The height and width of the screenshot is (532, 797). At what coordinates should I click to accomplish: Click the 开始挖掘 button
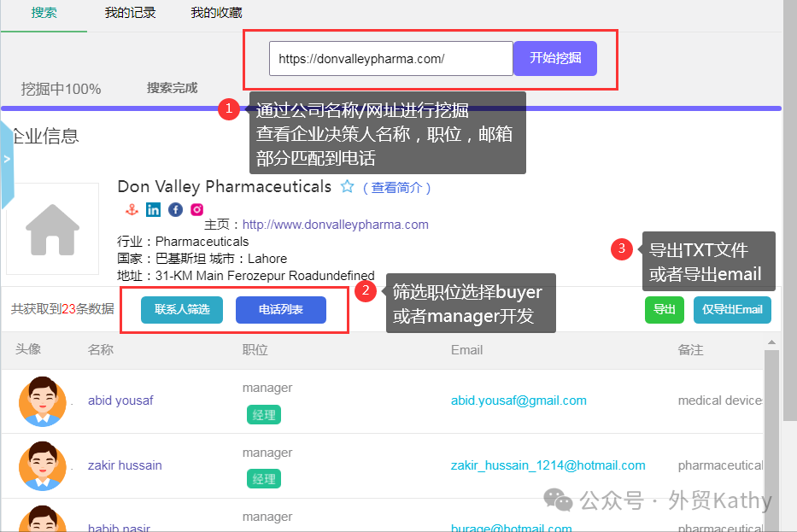point(554,58)
